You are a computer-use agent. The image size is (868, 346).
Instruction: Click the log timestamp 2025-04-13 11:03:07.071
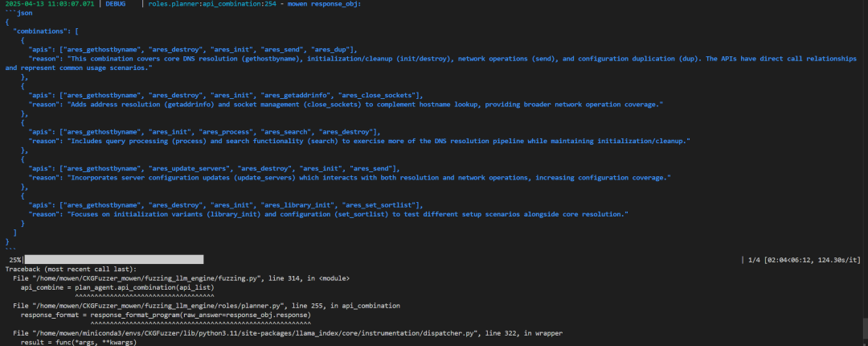50,4
